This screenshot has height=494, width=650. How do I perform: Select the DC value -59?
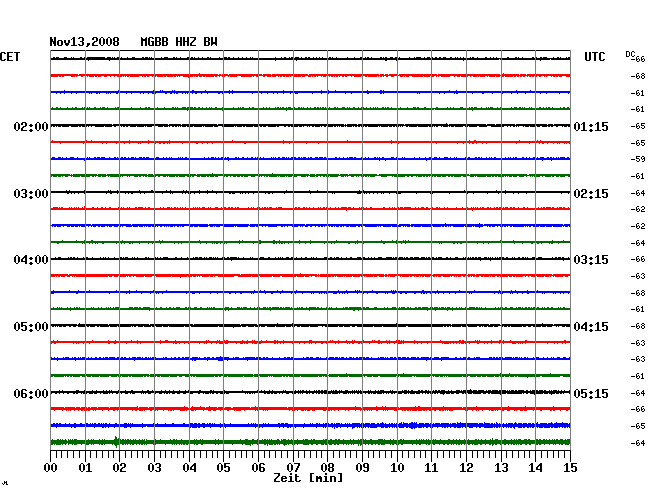coord(638,159)
